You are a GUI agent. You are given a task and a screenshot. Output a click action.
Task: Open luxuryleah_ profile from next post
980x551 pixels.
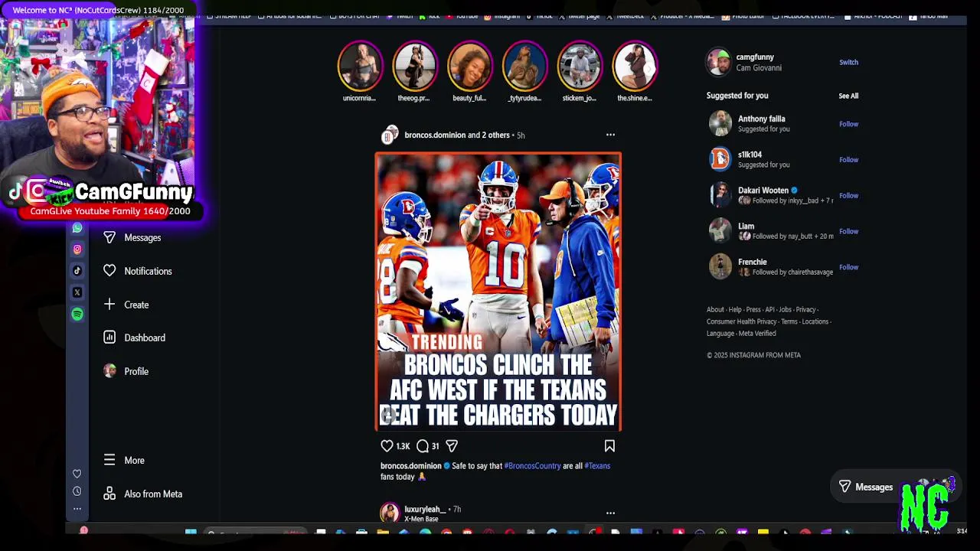(424, 509)
